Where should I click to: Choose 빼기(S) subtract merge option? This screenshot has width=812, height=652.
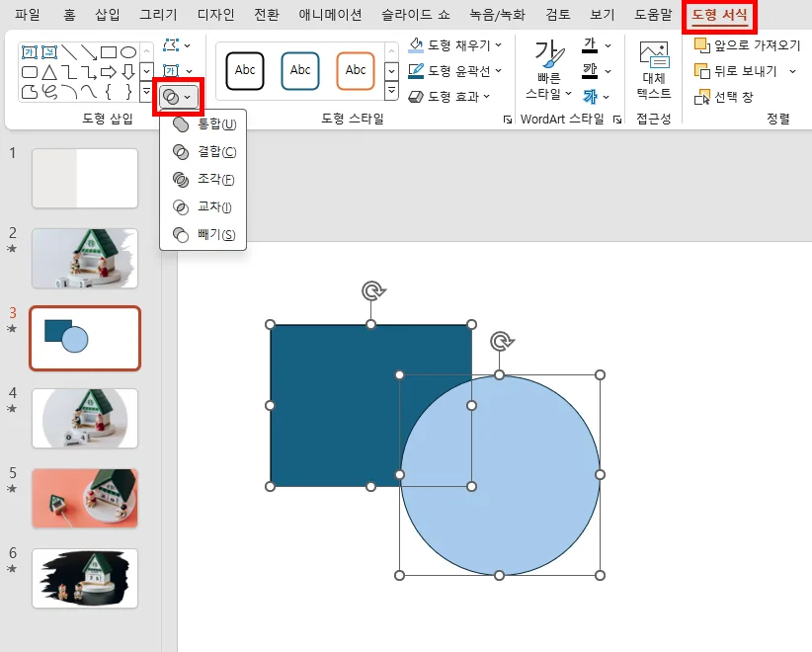coord(203,234)
